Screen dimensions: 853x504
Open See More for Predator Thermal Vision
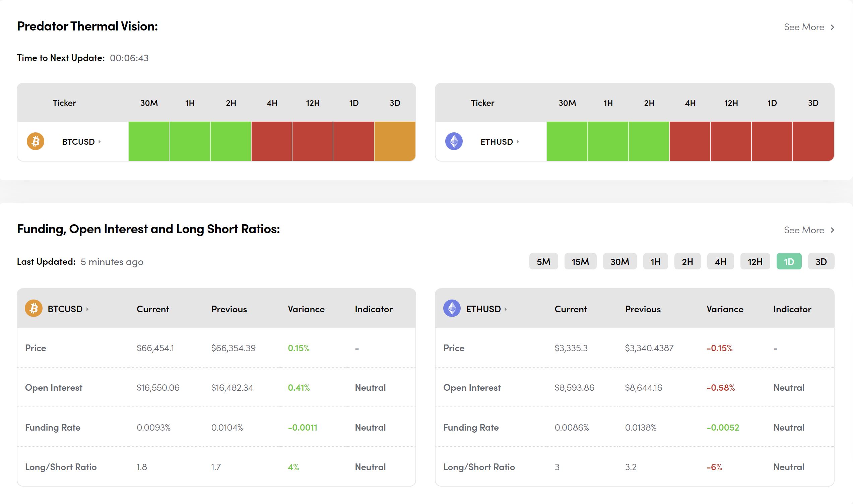(809, 27)
